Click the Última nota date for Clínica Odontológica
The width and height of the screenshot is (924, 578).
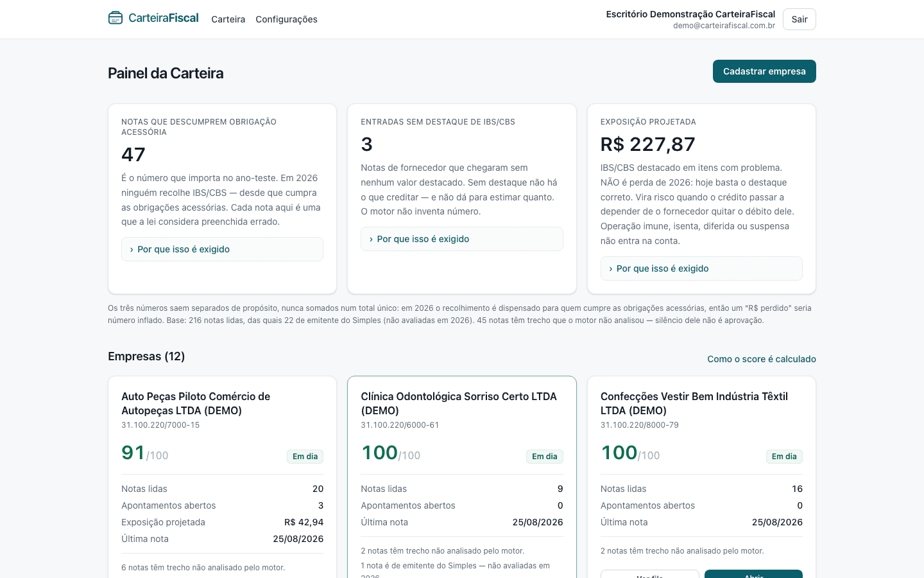pyautogui.click(x=538, y=522)
